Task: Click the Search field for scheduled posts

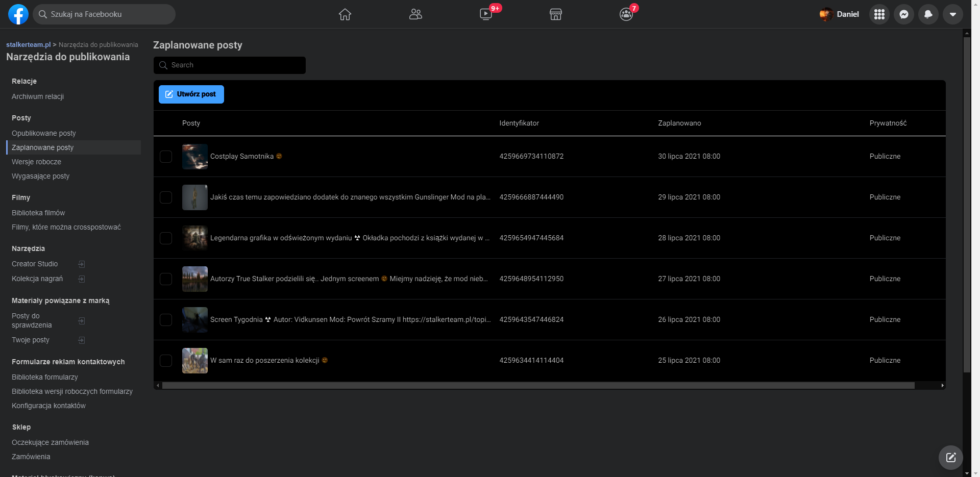Action: click(x=230, y=65)
